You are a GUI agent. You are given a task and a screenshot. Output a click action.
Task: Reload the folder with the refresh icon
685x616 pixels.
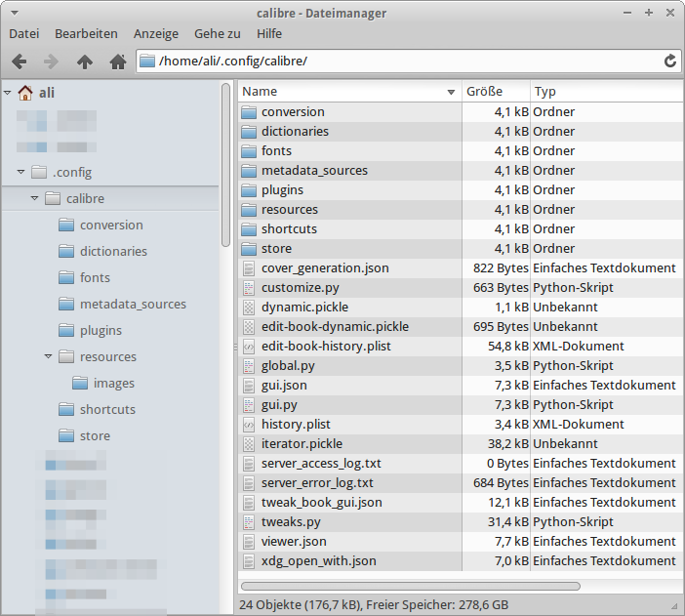tap(670, 61)
